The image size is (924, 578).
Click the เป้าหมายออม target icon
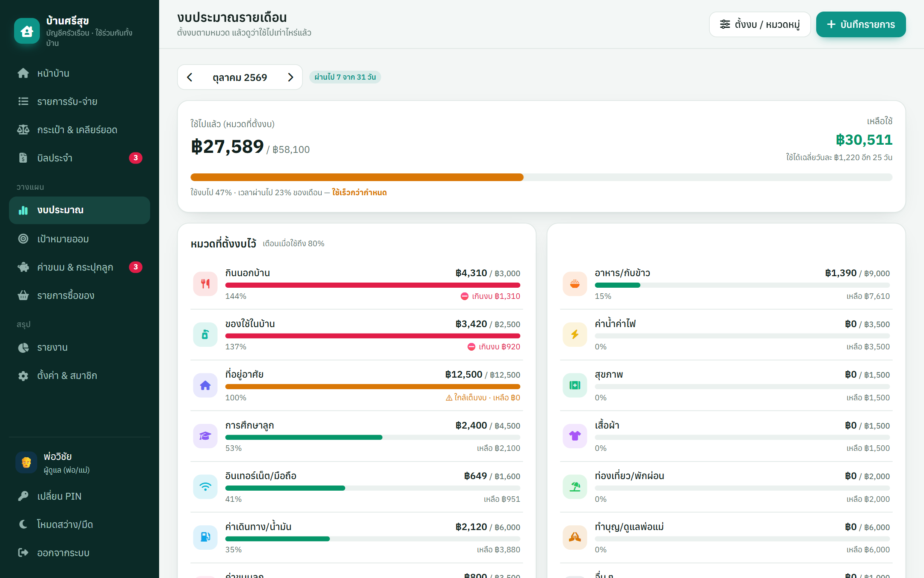click(23, 239)
